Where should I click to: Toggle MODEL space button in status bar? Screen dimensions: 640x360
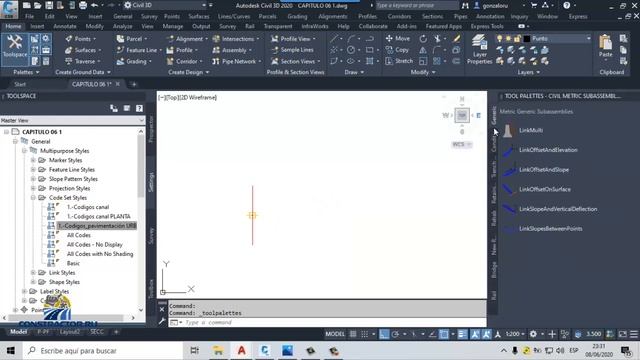[335, 334]
